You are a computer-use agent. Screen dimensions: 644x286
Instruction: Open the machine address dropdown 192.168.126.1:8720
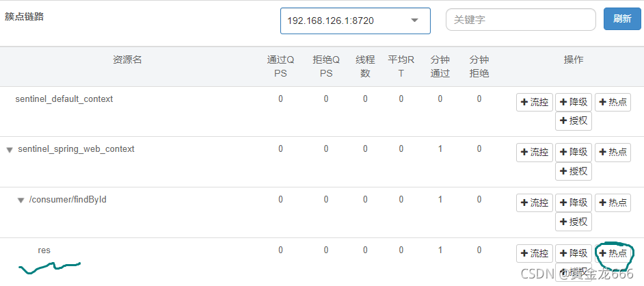[x=355, y=21]
